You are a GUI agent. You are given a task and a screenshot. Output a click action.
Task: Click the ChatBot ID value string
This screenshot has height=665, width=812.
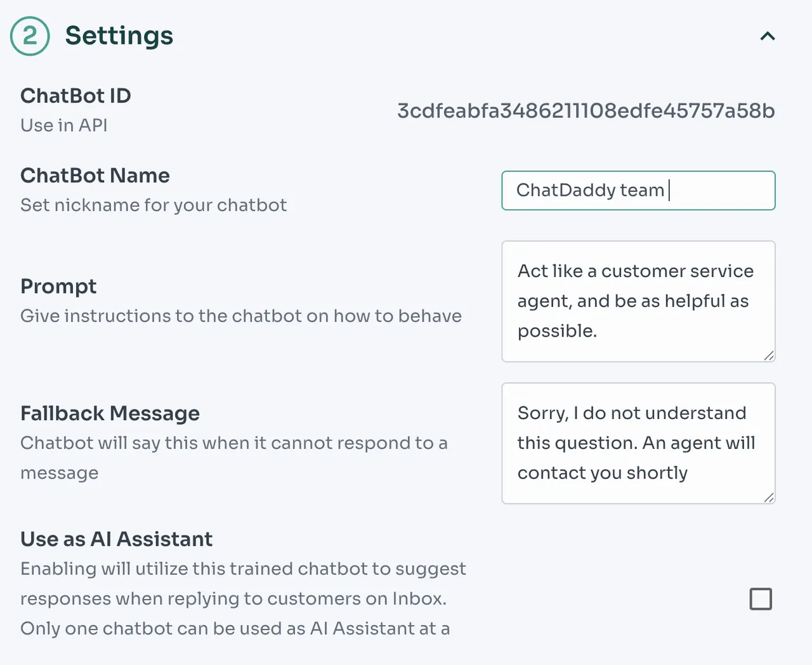pos(586,111)
